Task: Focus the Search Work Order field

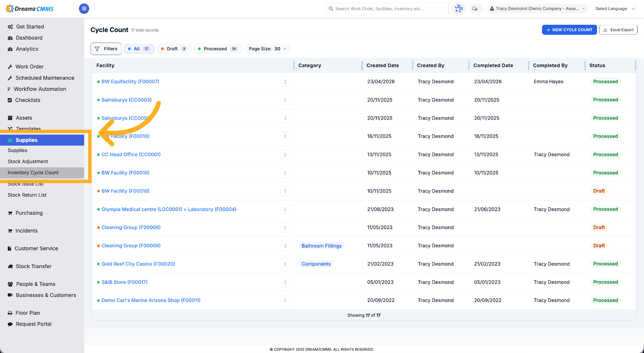Action: point(387,9)
